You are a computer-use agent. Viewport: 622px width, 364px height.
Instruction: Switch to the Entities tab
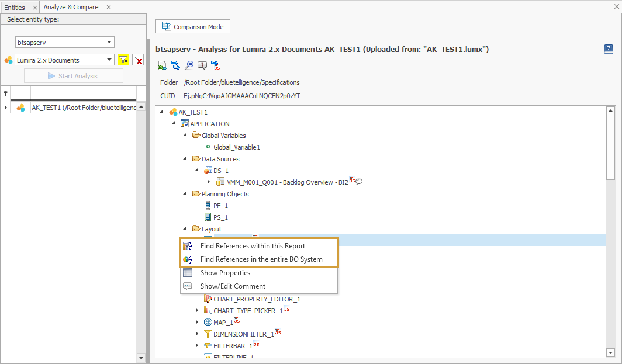(15, 8)
